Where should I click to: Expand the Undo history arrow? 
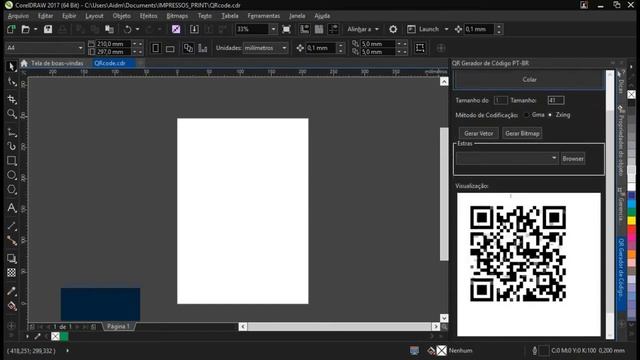138,29
